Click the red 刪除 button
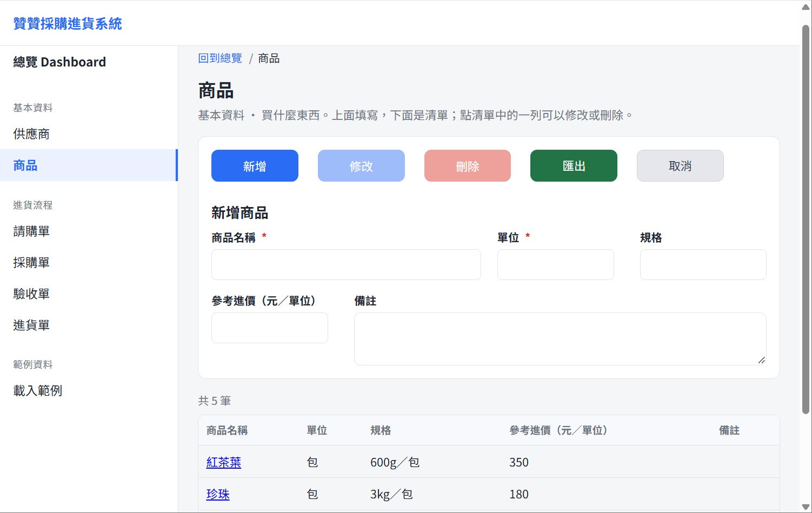 coord(468,166)
